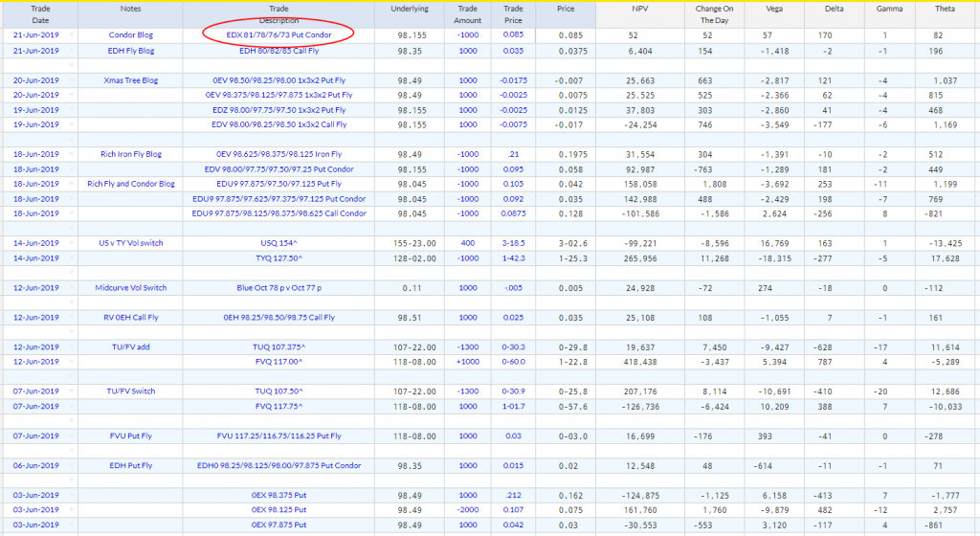Click the Change On The Day header
The width and height of the screenshot is (980, 536).
[714, 14]
